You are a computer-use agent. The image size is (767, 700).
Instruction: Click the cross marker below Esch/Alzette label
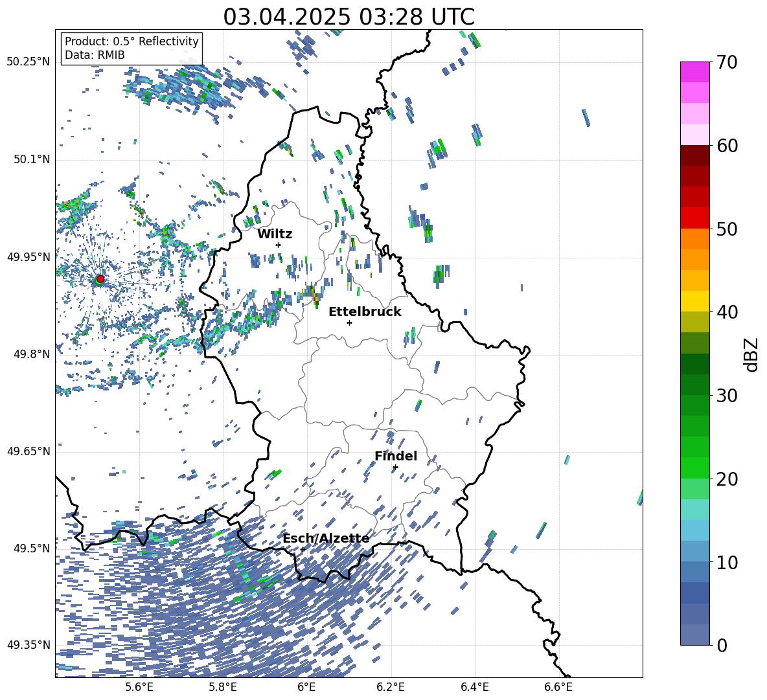(x=303, y=549)
